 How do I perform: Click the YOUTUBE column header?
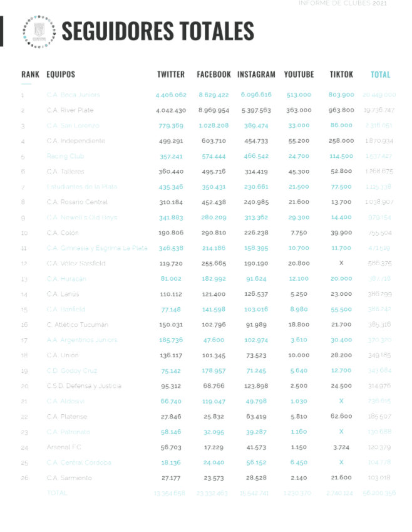tap(299, 75)
